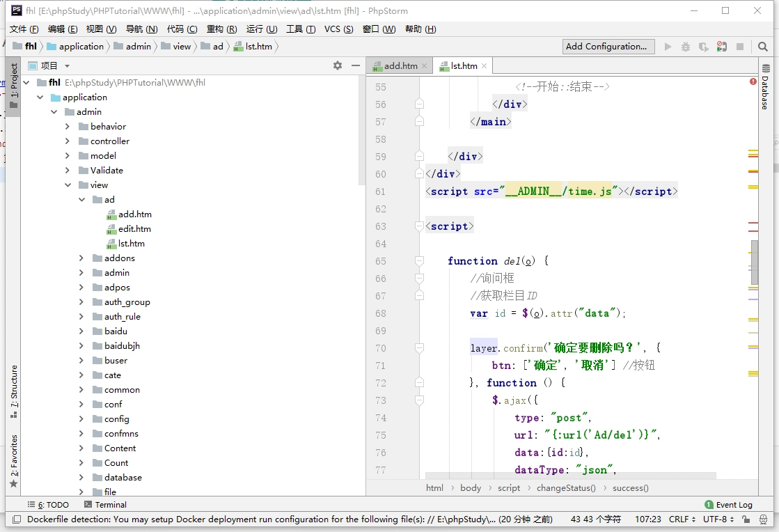Image resolution: width=779 pixels, height=532 pixels.
Task: Open the UTF-8 encoding dropdown
Action: click(x=718, y=519)
